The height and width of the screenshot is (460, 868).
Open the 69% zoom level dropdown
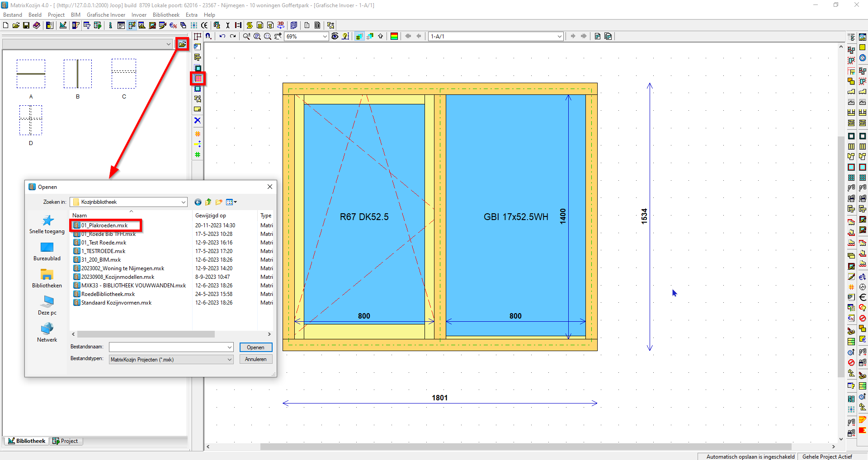[x=325, y=36]
